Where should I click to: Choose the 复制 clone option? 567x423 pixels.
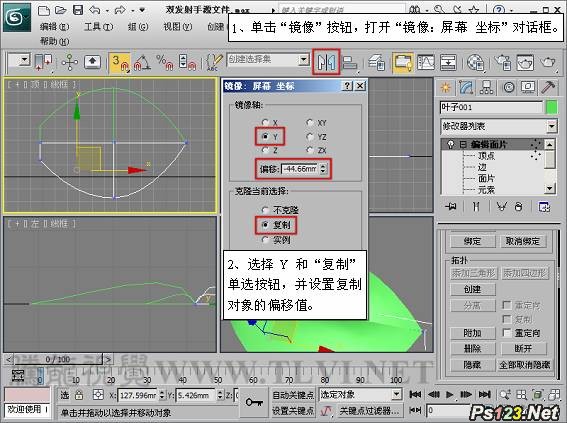pos(265,225)
